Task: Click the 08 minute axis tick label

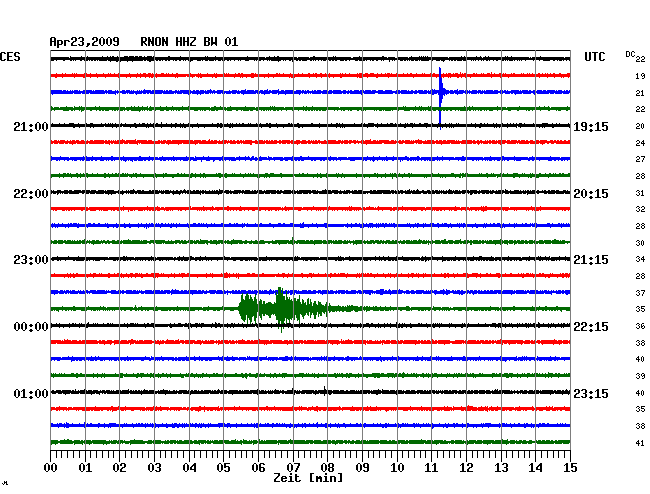Action: click(327, 467)
